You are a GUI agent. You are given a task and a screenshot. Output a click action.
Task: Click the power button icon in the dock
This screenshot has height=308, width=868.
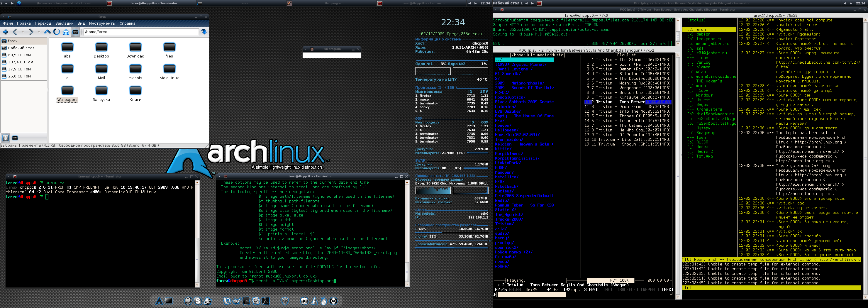[x=334, y=301]
